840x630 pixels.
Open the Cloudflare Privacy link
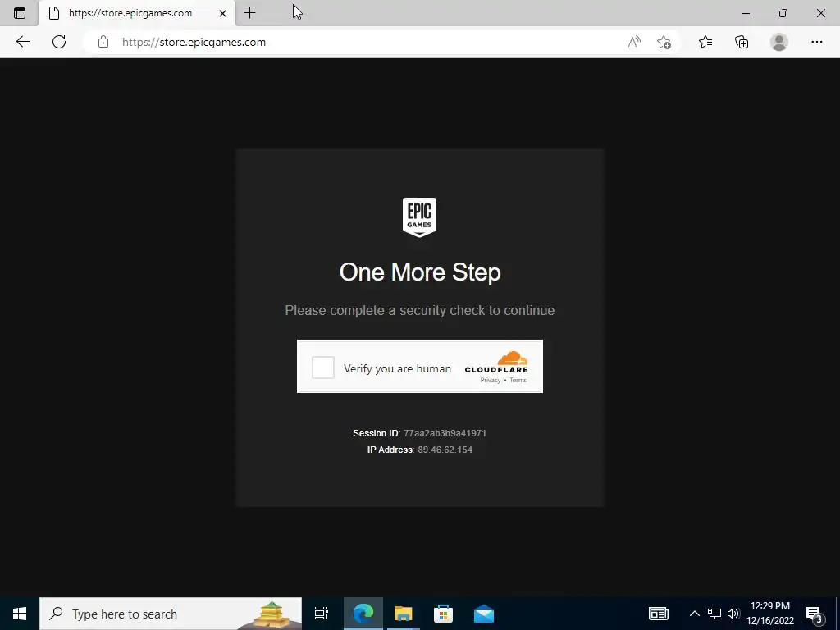[x=491, y=380]
